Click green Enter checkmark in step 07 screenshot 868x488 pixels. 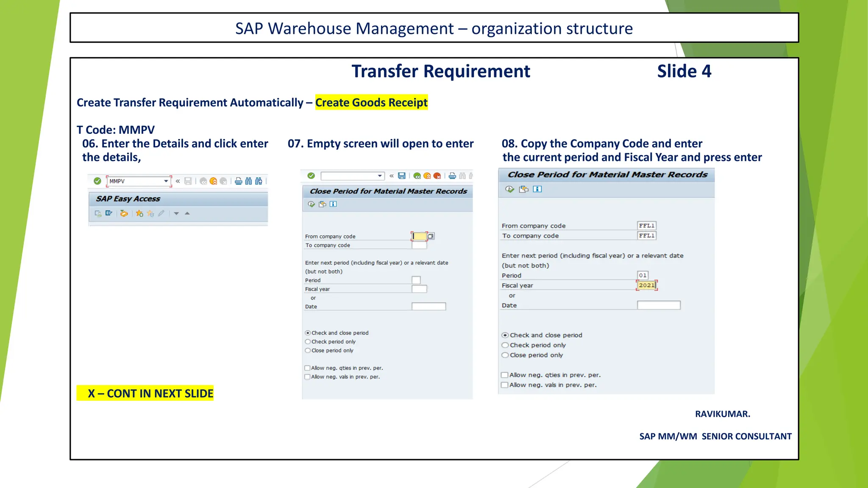tap(311, 176)
